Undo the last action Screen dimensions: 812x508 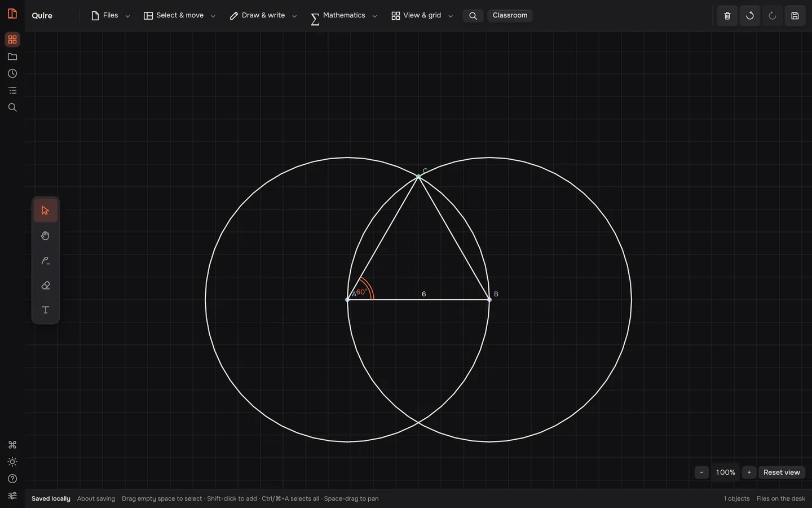[x=750, y=16]
